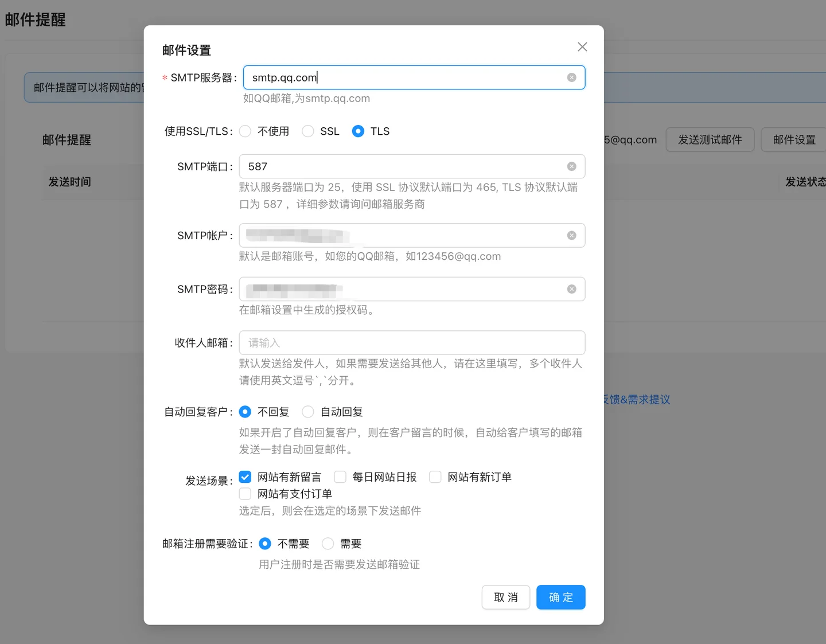Clear the SMTP帐户 field via its clear icon
Viewport: 826px width, 644px height.
[571, 235]
